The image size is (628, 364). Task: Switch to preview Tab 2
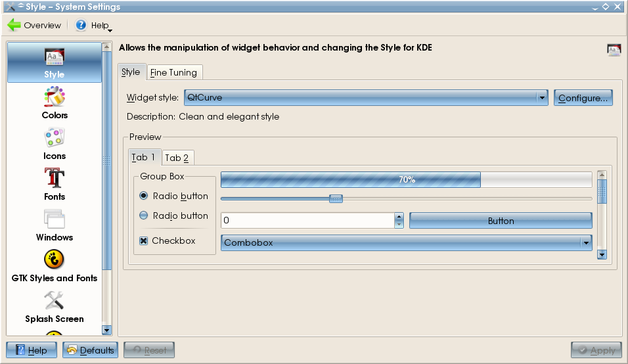[x=177, y=158]
